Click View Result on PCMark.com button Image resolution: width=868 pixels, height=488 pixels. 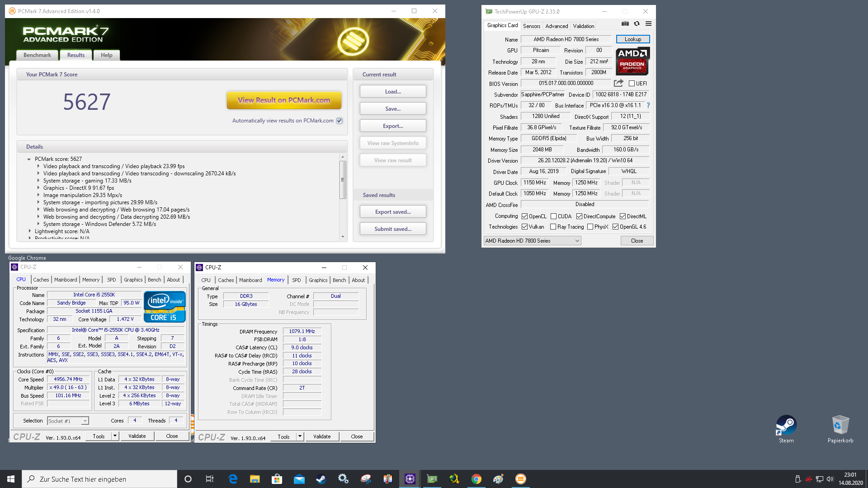(x=284, y=100)
